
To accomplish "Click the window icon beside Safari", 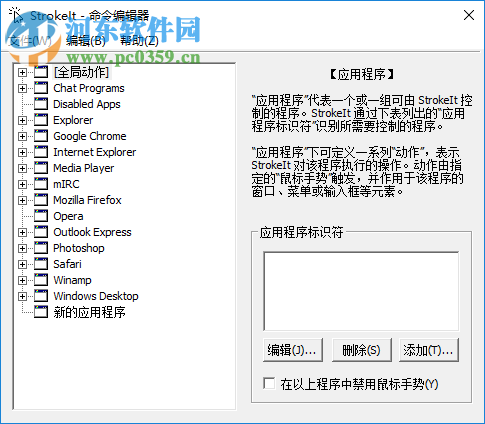I will pyautogui.click(x=41, y=264).
